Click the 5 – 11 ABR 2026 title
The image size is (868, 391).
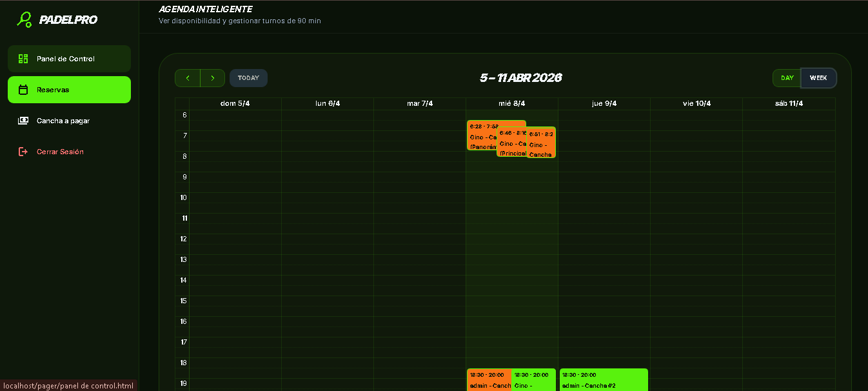(x=520, y=78)
